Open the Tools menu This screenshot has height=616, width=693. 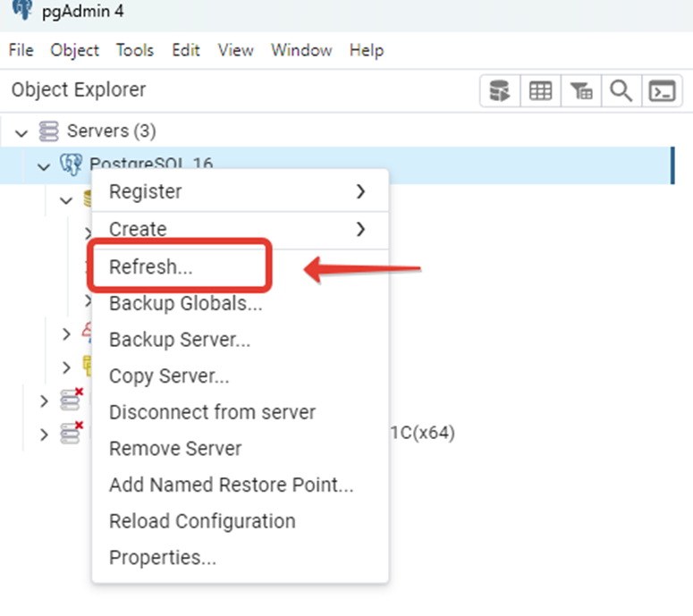[135, 50]
